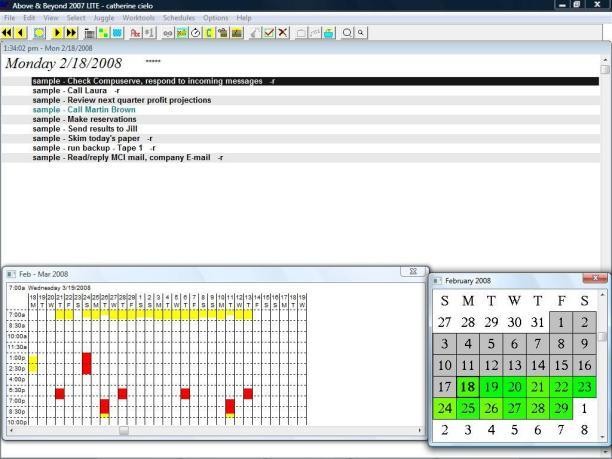Open the Options menu
The image size is (612, 459).
(215, 18)
